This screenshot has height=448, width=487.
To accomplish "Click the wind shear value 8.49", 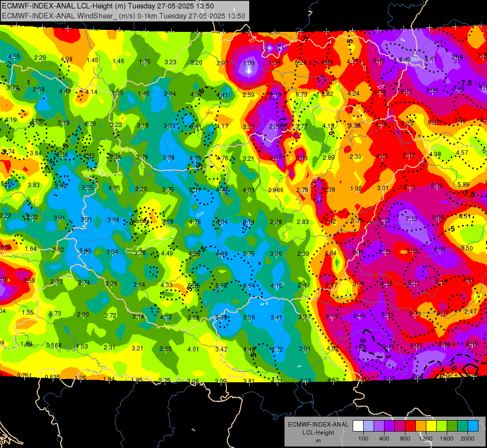I will pos(405,59).
